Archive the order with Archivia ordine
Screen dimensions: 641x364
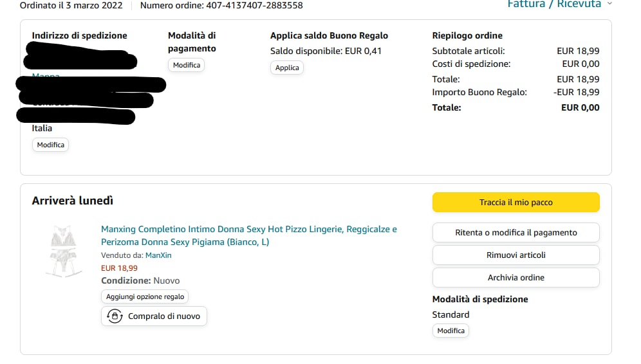point(516,277)
